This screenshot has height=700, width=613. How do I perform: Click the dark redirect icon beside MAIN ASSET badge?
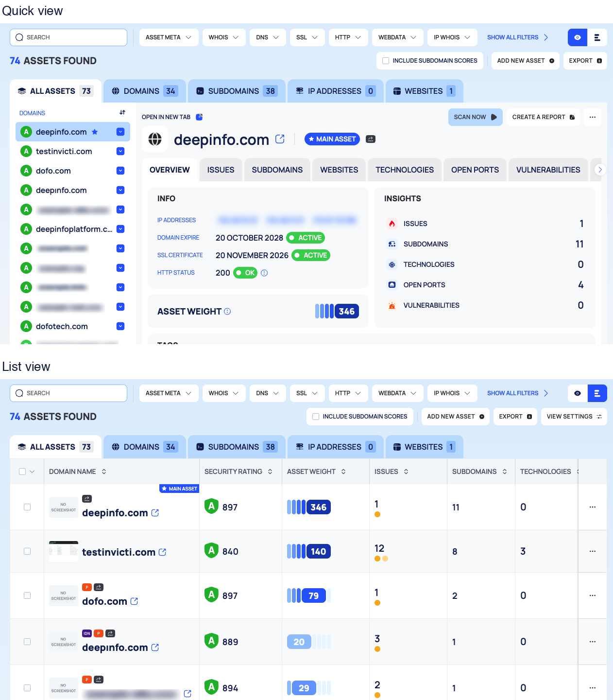(371, 139)
